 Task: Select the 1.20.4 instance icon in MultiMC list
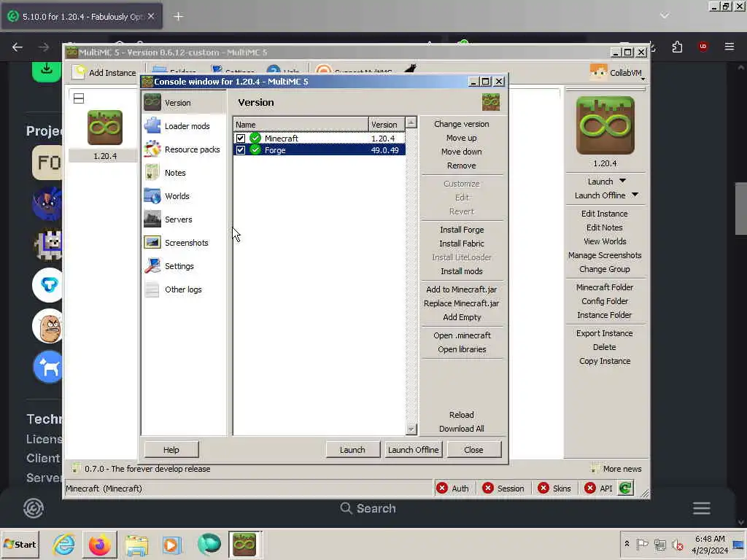point(105,128)
